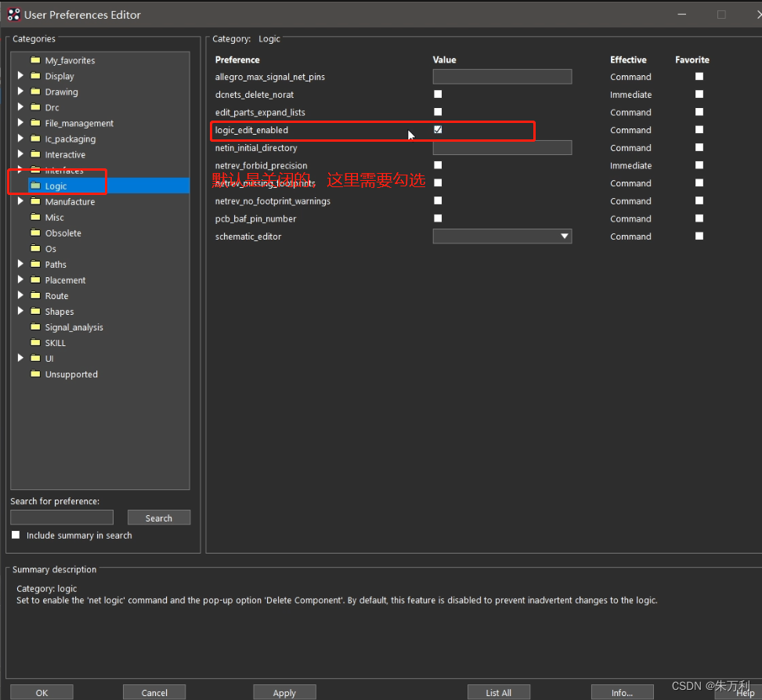This screenshot has width=762, height=700.
Task: Click the Manufacture folder icon
Action: pyautogui.click(x=35, y=201)
